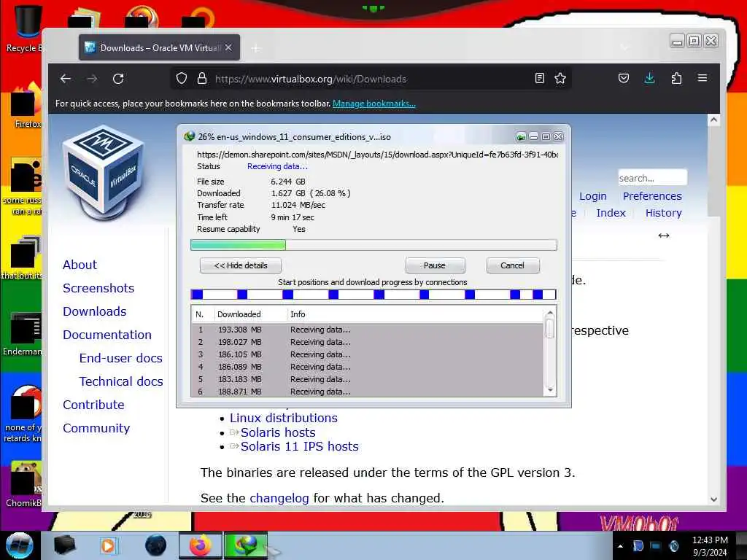Open Documentation in the sidebar
747x560 pixels.
click(107, 335)
